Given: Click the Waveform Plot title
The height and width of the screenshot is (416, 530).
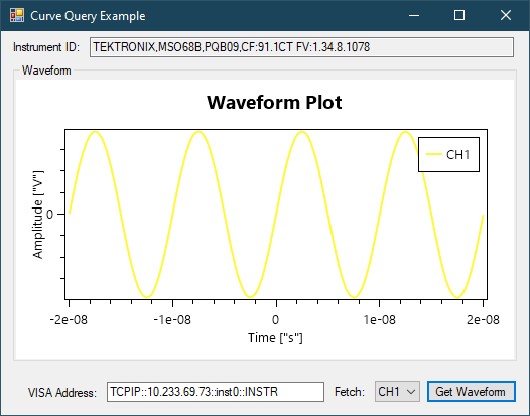Looking at the screenshot, I should (x=275, y=102).
